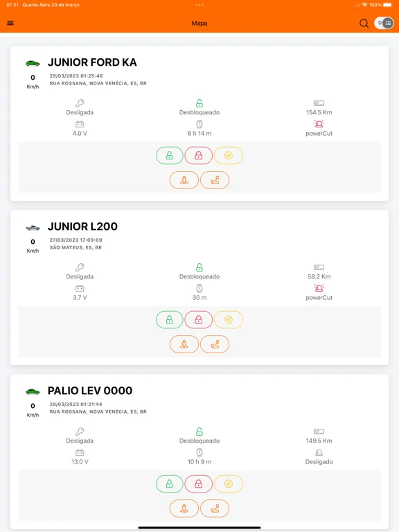Tap green unlock button for JUNIOR FORD KA
399x532 pixels.
tap(169, 156)
